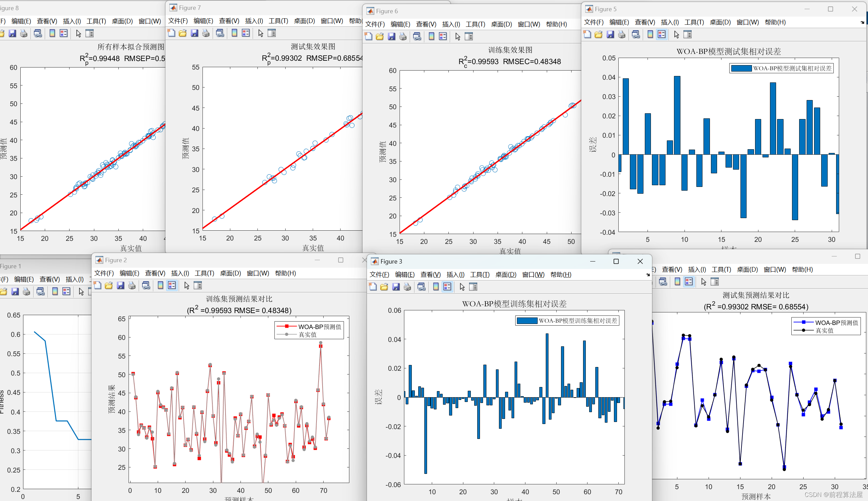Screen dimensions: 868x501
Task: Click New Figure icon in Figure 7 toolbar
Action: pos(171,33)
